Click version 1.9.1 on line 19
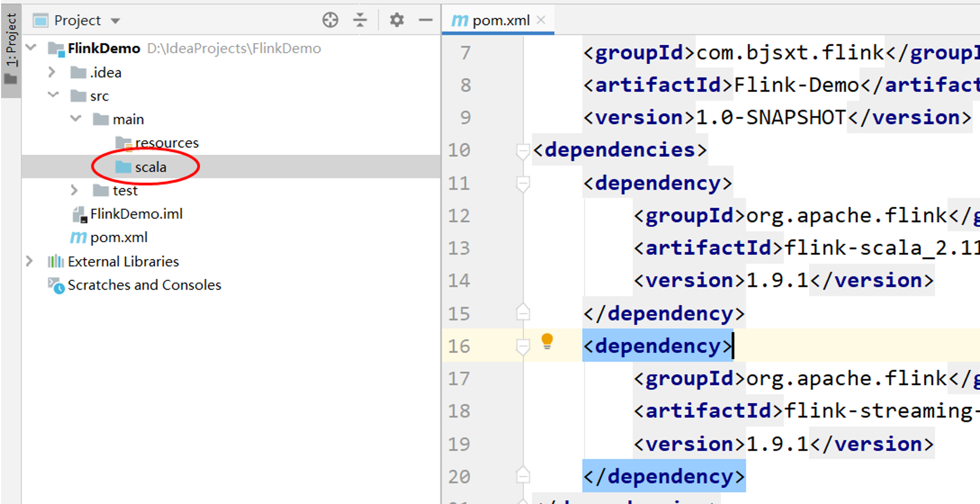Viewport: 980px width, 504px height. [777, 444]
